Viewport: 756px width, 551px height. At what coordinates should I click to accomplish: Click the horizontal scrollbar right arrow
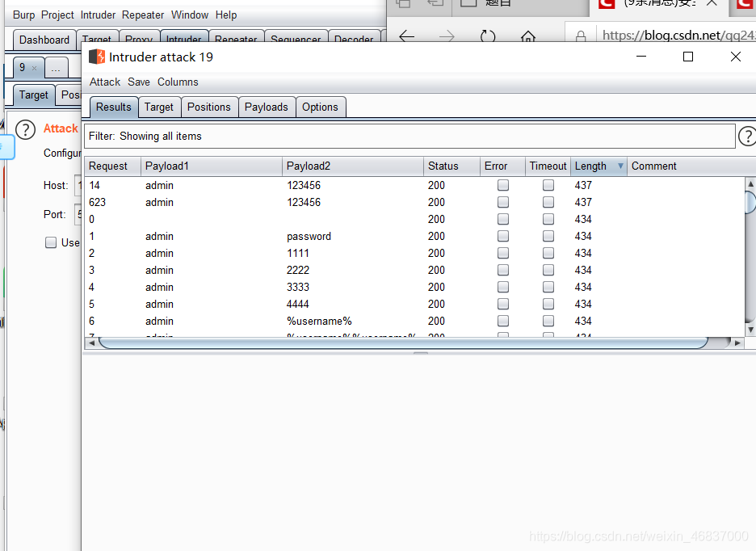737,343
